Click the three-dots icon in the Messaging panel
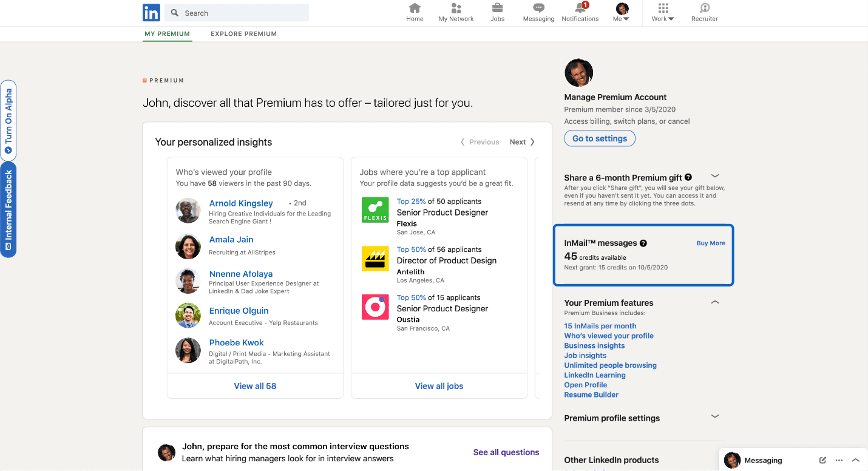The height and width of the screenshot is (471, 868). (839, 460)
